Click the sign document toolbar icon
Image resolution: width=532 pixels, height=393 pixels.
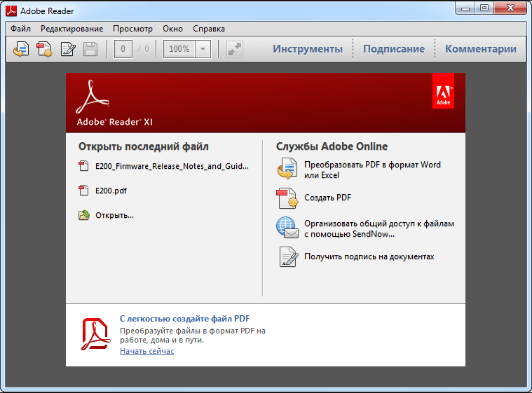point(68,49)
